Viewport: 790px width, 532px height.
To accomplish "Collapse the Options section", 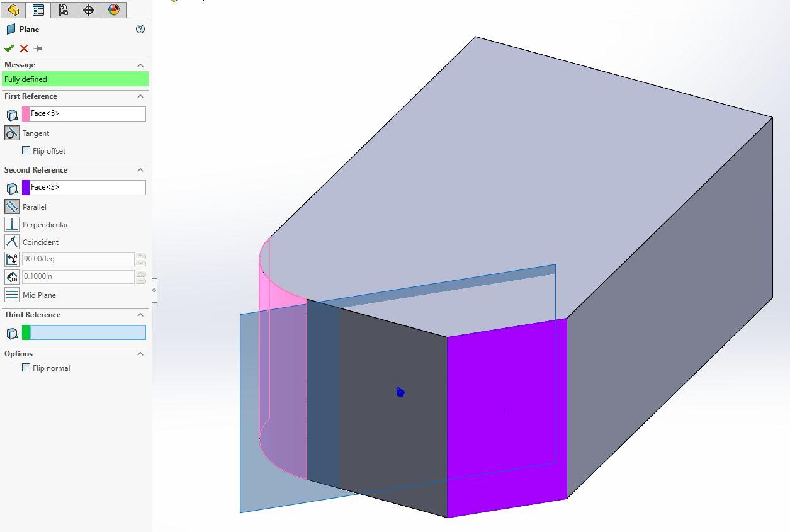I will tap(140, 354).
